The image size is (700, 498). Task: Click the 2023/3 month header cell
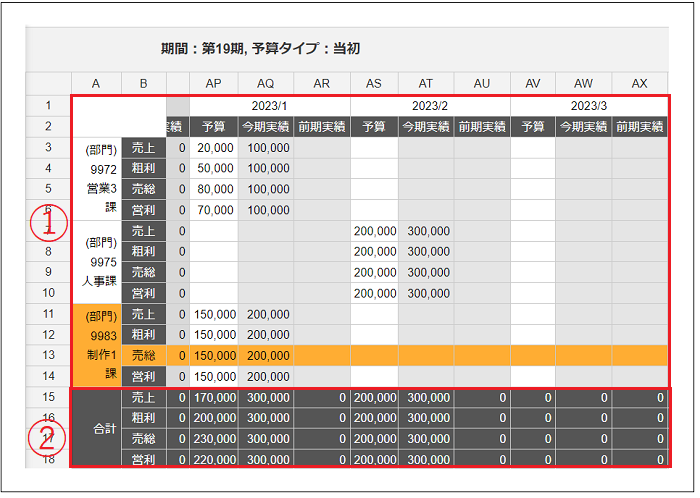click(589, 106)
